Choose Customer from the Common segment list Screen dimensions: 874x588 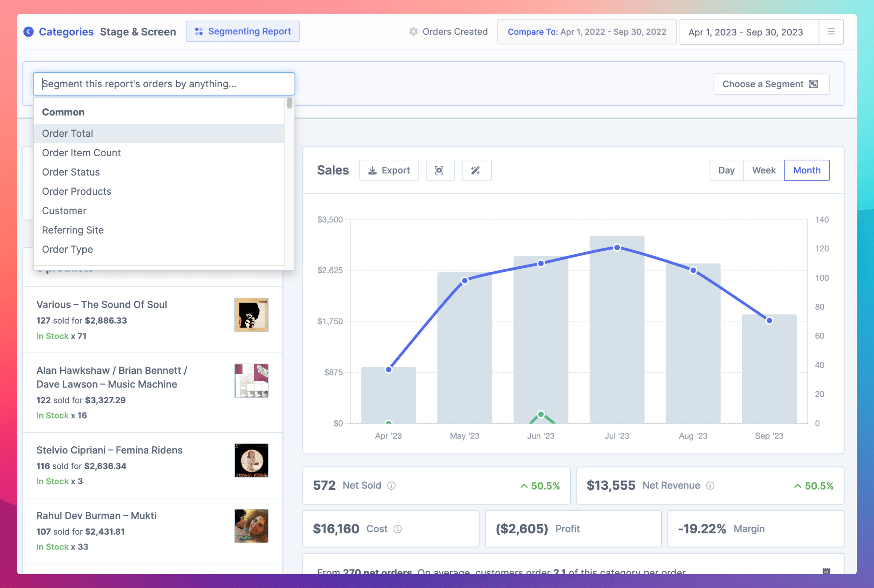pos(64,210)
